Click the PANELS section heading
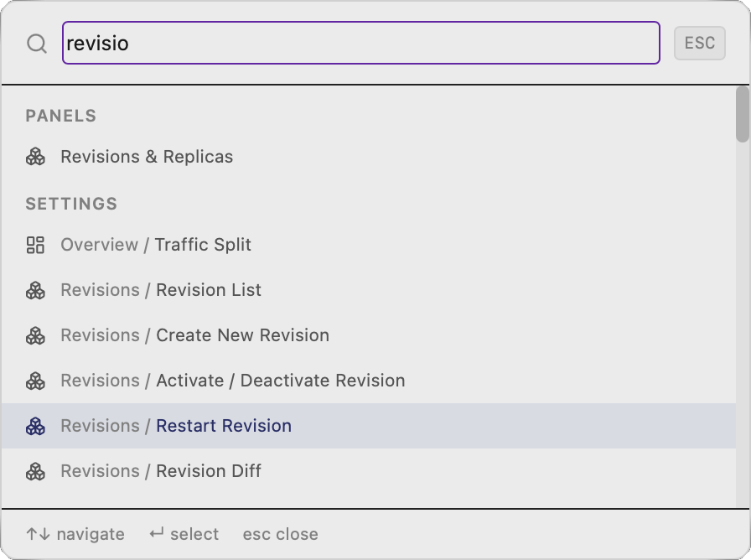Screen dimensions: 751x560 click(60, 116)
